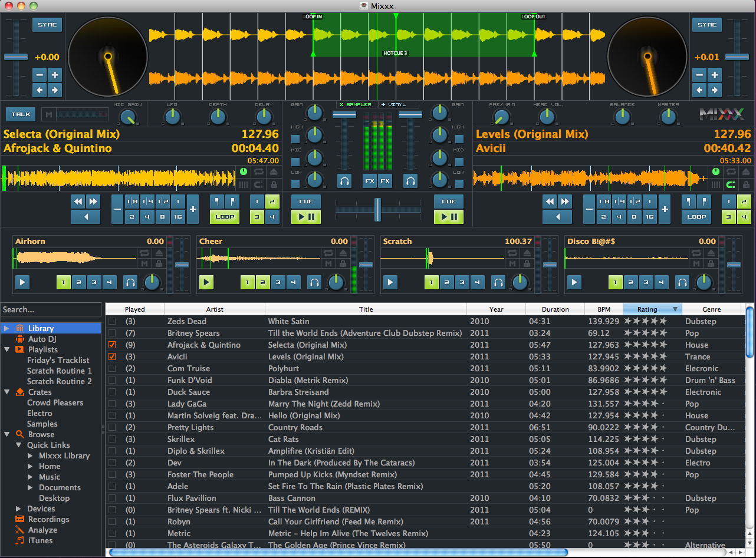Set loop-in marker on Selecta deck

[x=218, y=202]
